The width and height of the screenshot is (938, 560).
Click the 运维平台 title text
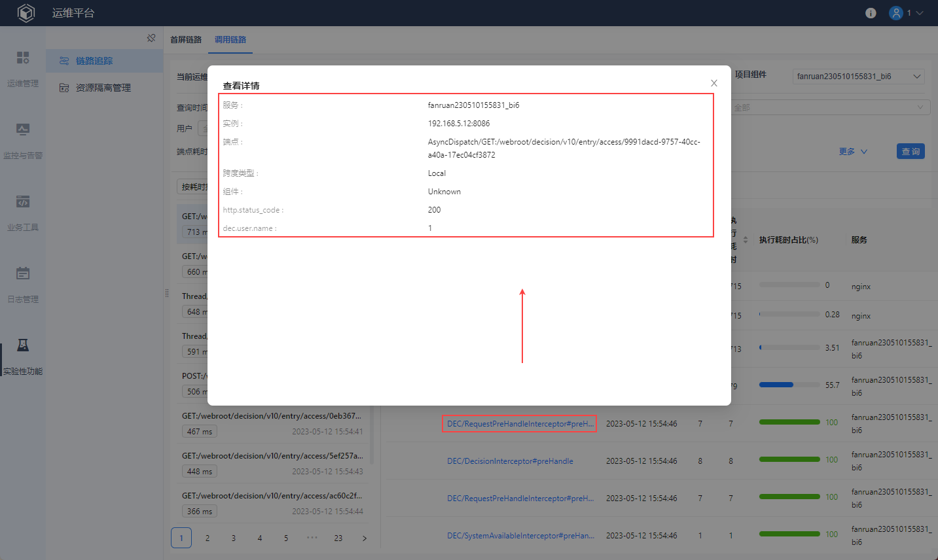73,13
